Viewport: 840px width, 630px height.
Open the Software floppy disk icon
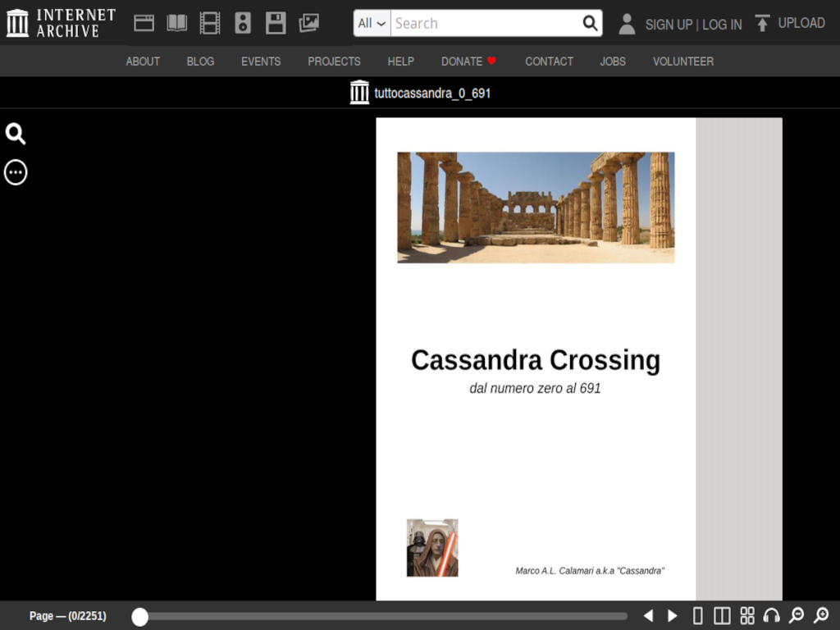tap(276, 23)
